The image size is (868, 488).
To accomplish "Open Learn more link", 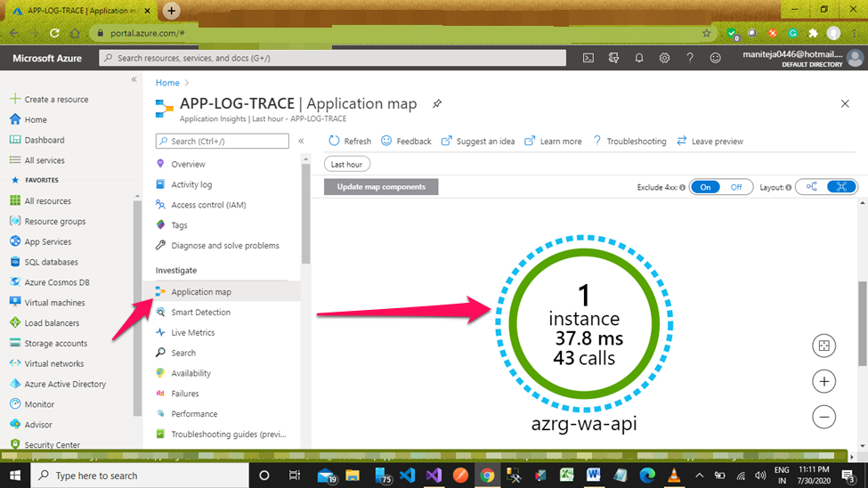I will click(553, 142).
